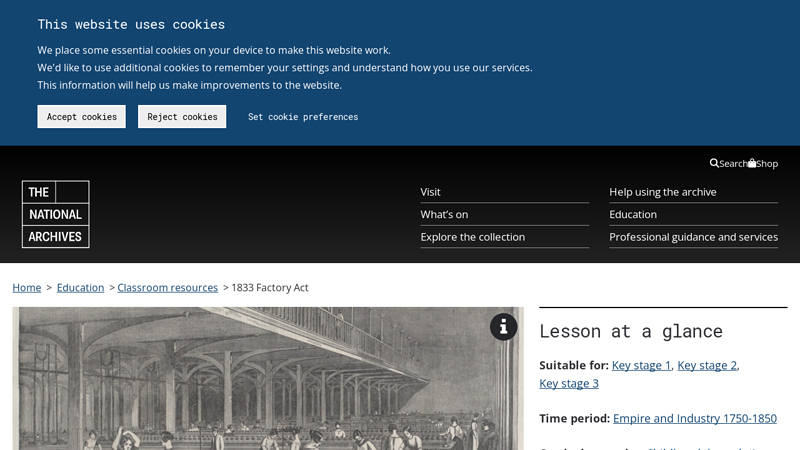Open the Visit menu item

pyautogui.click(x=431, y=192)
